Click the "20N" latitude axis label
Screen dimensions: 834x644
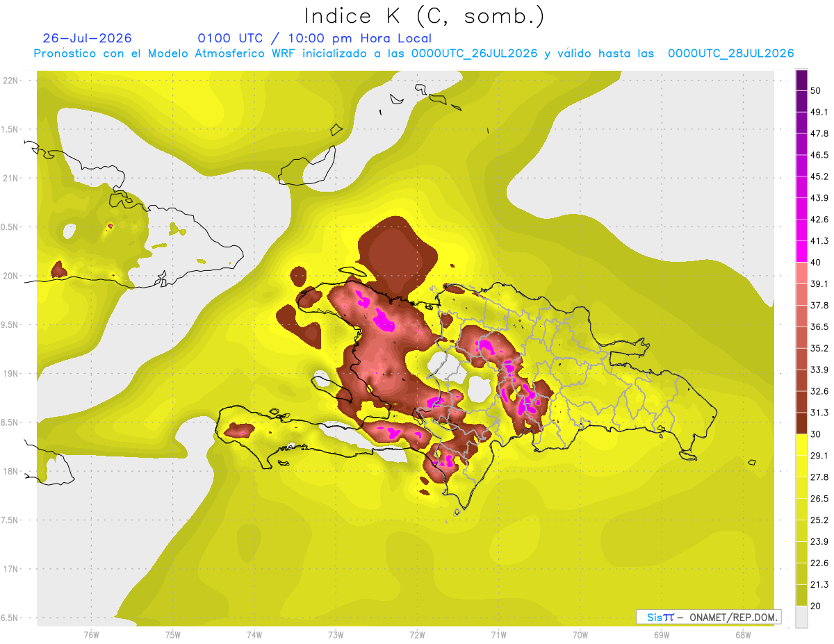(x=10, y=276)
